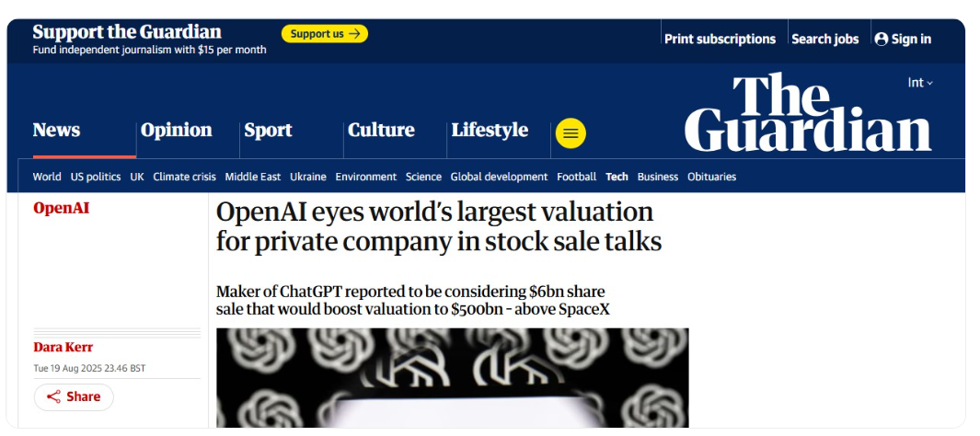Viewport: 980px width, 436px height.
Task: Click the red OpenAI topic label
Action: 61,208
